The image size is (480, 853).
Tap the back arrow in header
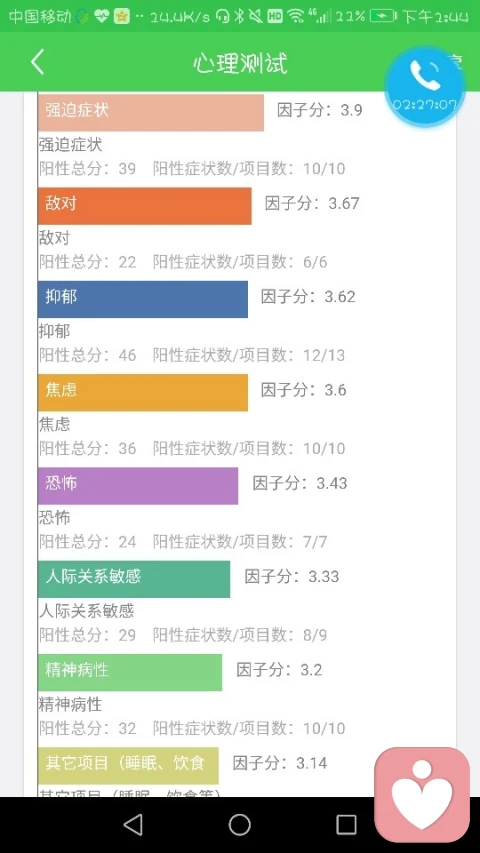coord(37,62)
